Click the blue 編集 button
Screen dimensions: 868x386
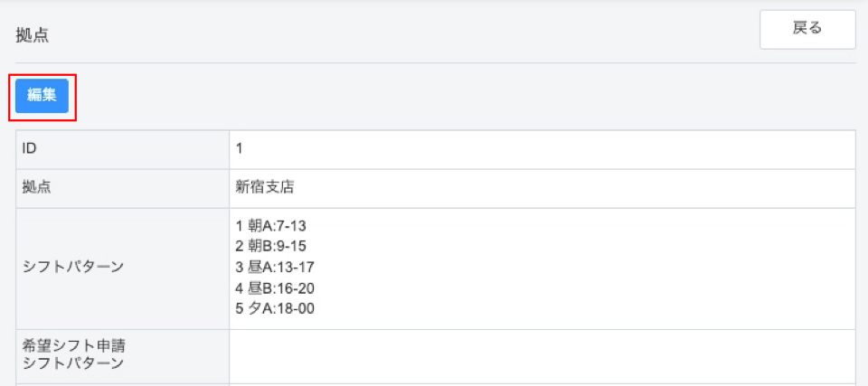pos(42,96)
